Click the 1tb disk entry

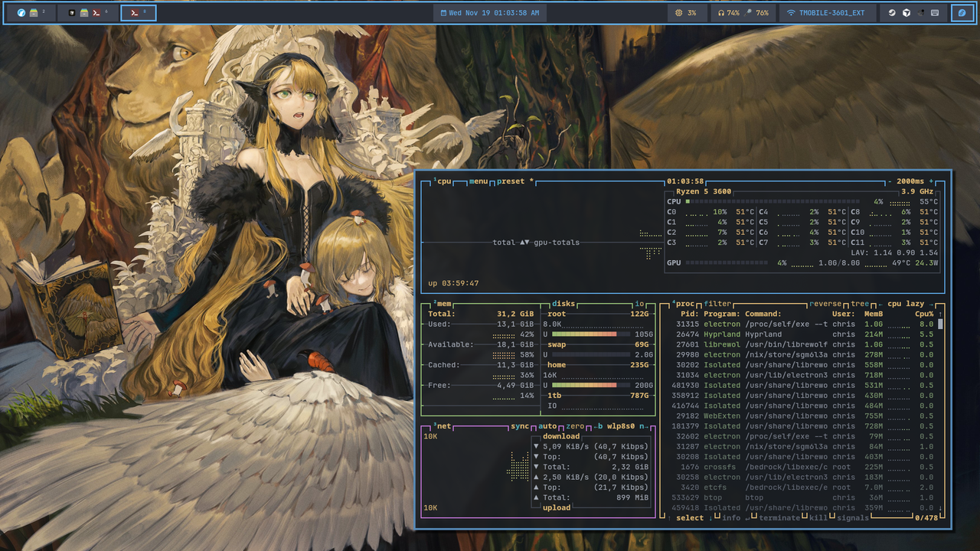tap(597, 396)
